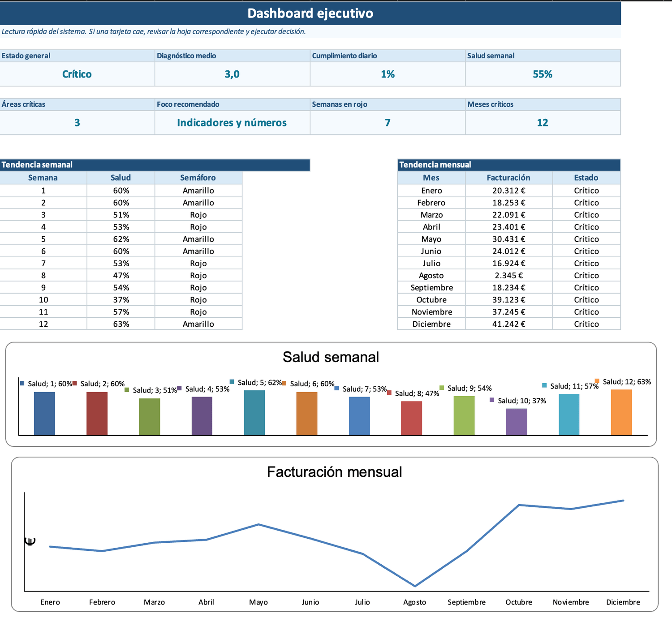This screenshot has height=631, width=672.
Task: Click the "Amarillo" semáforo cell in week 5 row
Action: coord(198,239)
